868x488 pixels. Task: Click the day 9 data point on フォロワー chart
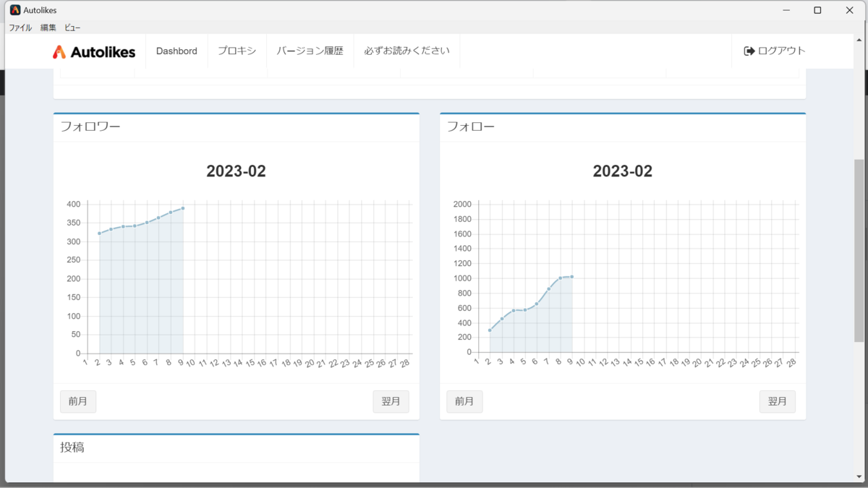click(183, 208)
